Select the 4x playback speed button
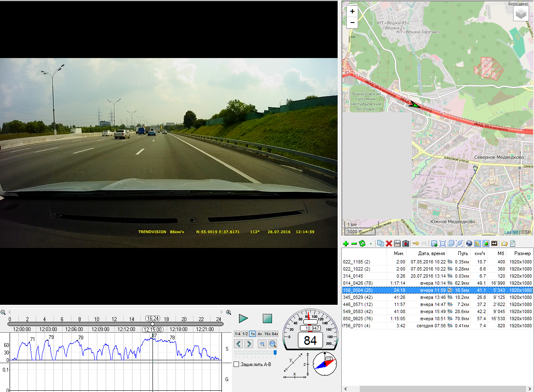 click(260, 334)
